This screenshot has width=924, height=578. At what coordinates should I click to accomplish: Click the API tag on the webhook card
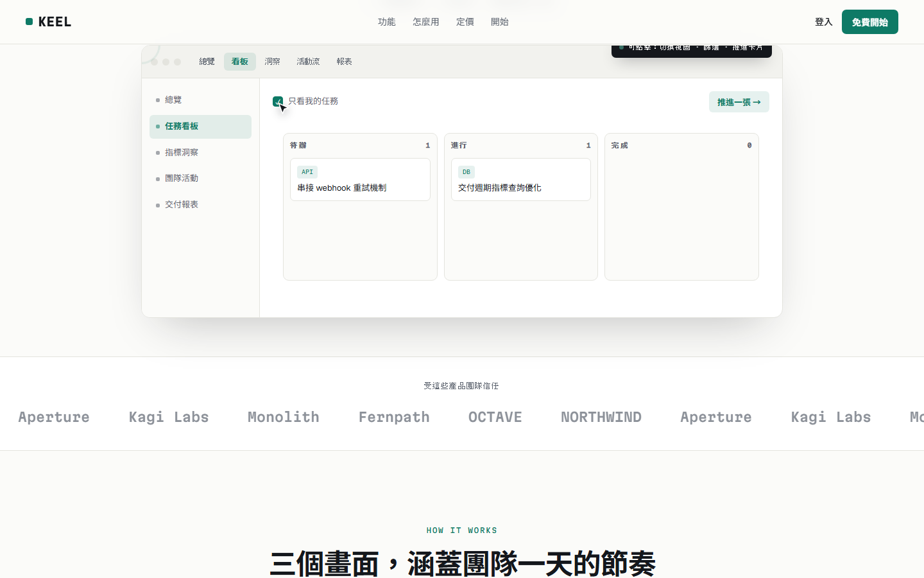pos(307,172)
